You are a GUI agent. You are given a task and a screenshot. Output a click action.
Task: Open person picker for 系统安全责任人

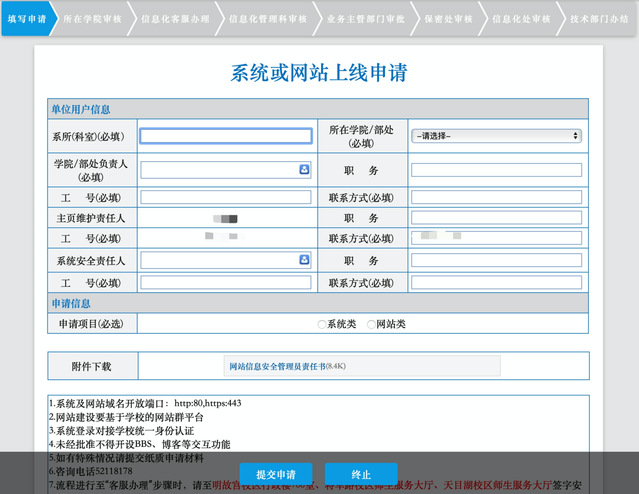304,260
